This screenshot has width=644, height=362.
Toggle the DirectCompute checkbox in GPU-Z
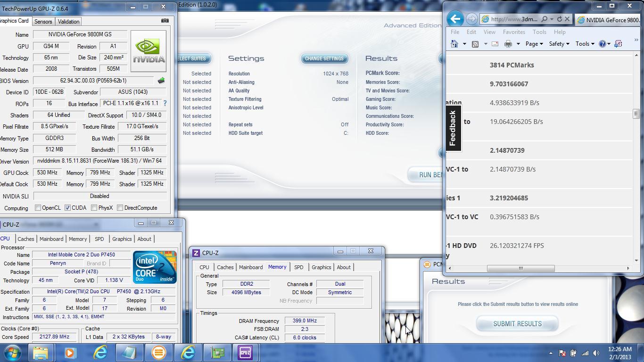(x=120, y=208)
